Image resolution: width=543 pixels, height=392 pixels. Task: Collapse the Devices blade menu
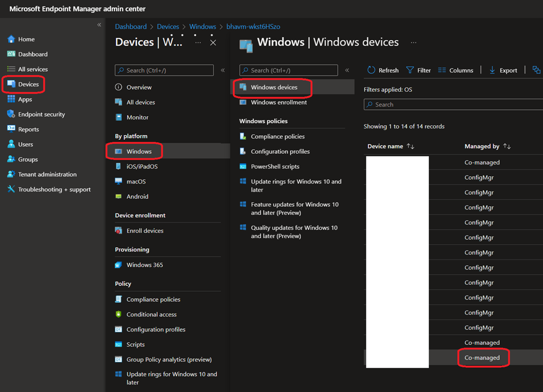[x=223, y=70]
